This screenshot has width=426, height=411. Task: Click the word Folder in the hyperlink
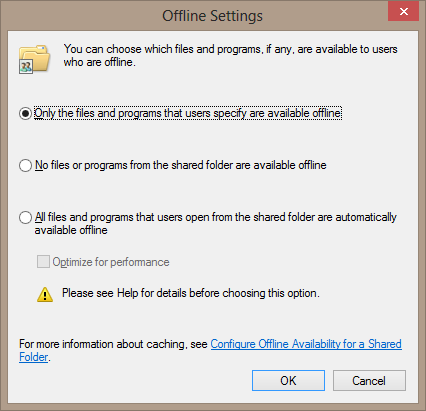coord(34,357)
